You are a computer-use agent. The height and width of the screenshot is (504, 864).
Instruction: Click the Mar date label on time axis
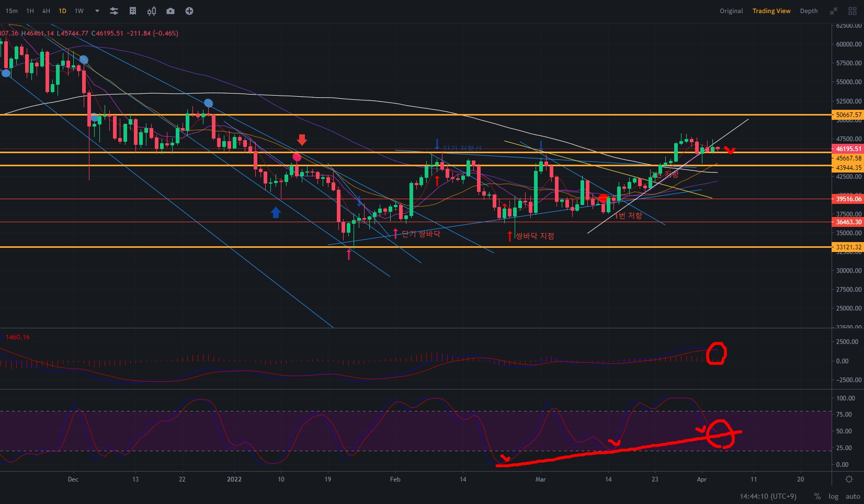tap(540, 479)
